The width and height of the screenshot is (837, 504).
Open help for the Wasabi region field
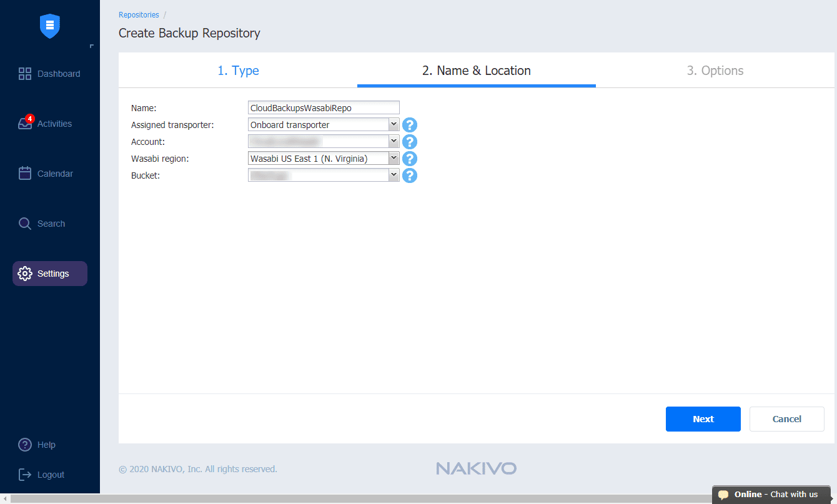click(409, 158)
